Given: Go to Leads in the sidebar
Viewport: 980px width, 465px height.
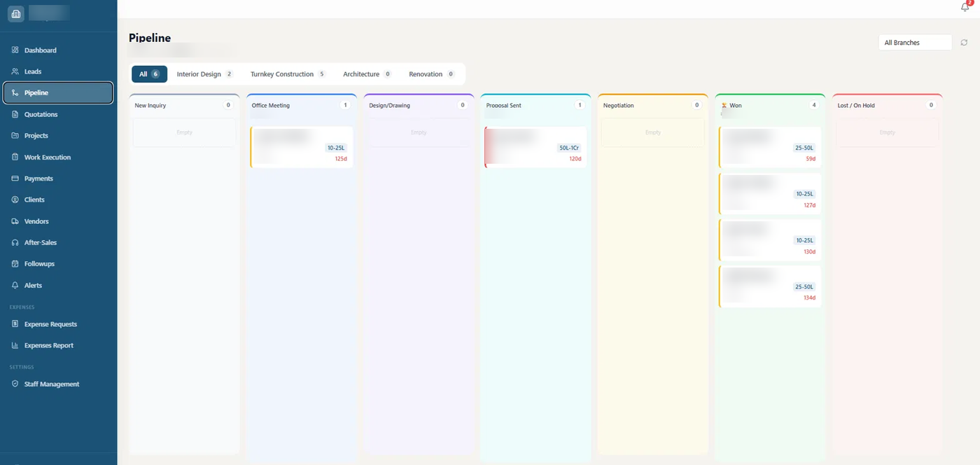Looking at the screenshot, I should point(58,71).
